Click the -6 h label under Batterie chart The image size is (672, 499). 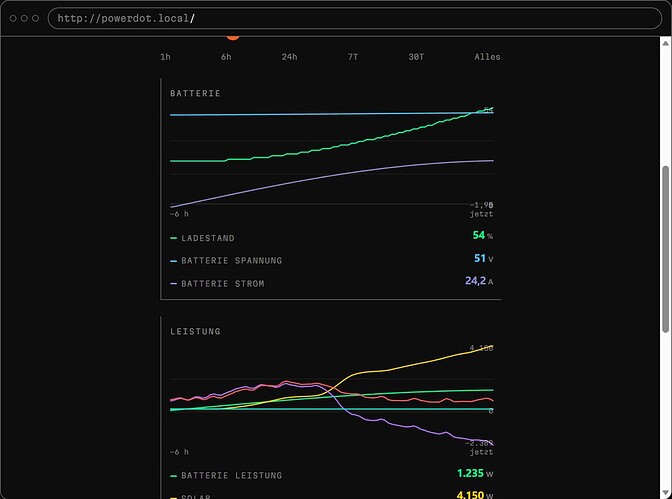tap(179, 213)
